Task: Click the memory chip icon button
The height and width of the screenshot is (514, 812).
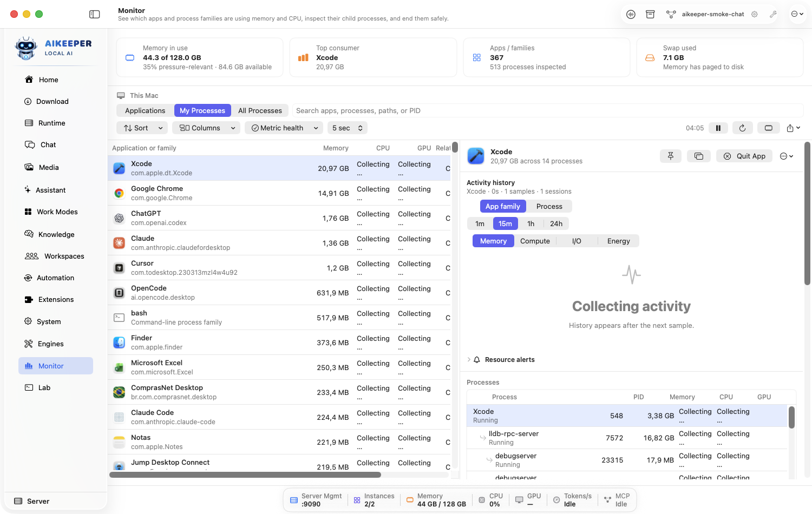Action: (x=768, y=128)
